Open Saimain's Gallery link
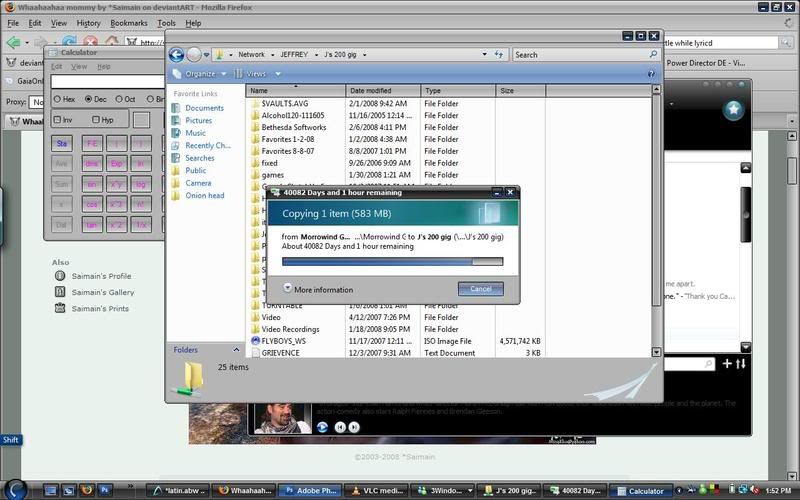800x500 pixels. click(x=103, y=292)
